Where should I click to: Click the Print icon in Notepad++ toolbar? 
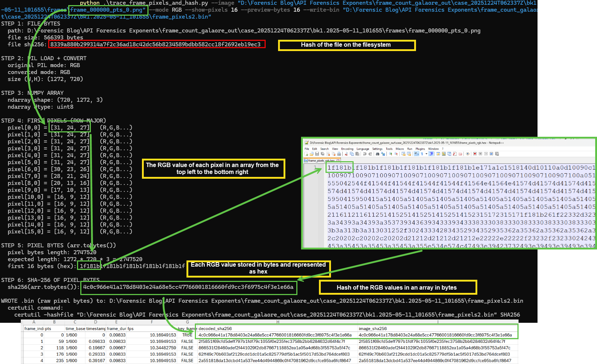[339, 154]
